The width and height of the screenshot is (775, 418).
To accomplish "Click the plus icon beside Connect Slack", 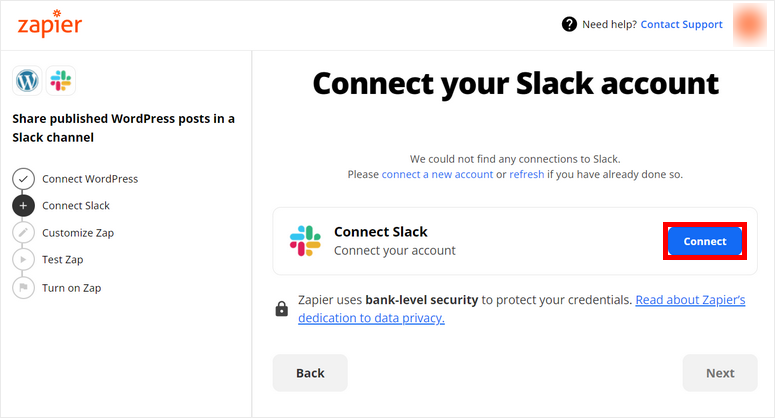I will [23, 206].
